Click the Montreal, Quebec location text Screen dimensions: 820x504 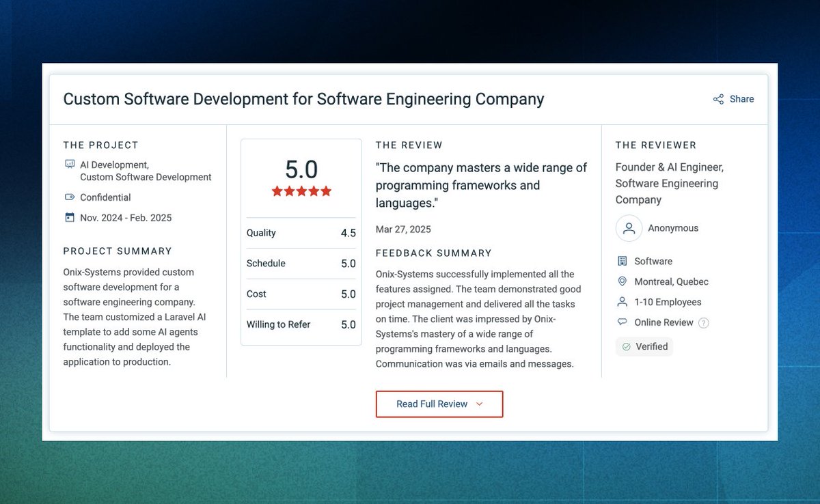coord(671,281)
